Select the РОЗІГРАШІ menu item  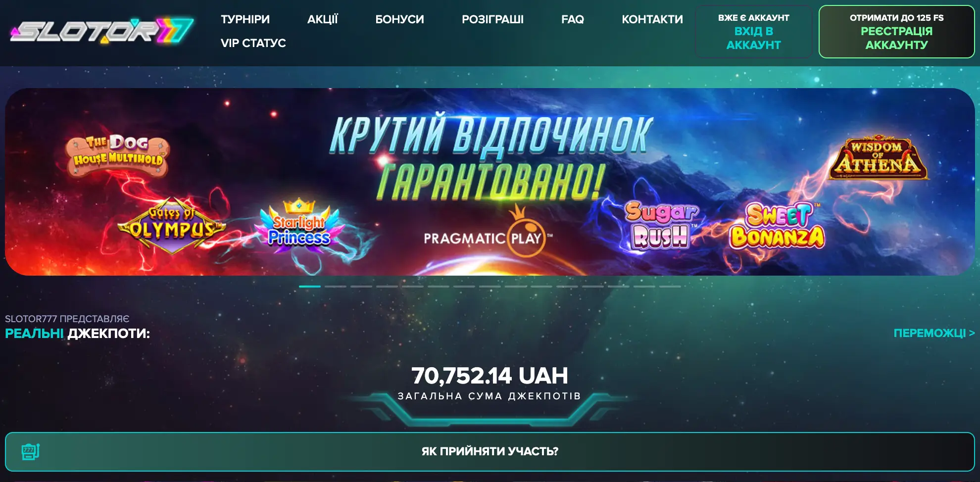tap(492, 19)
